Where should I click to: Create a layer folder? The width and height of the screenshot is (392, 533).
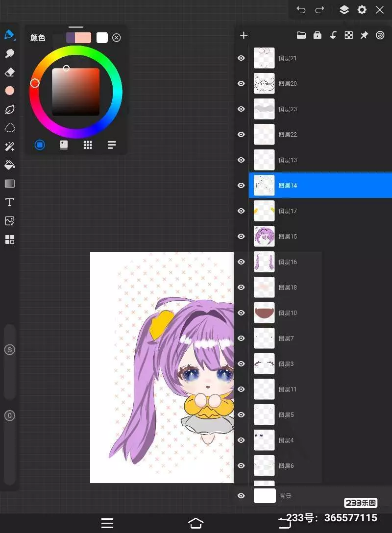coord(301,35)
